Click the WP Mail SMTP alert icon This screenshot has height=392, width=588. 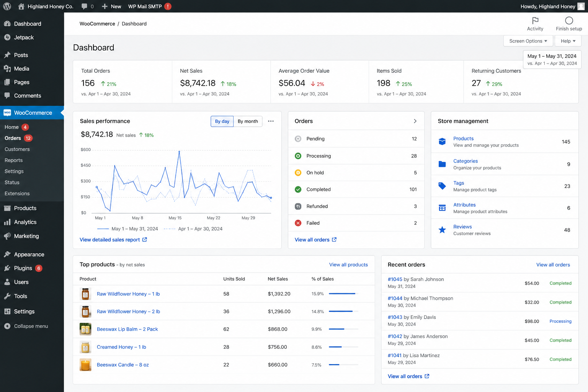(x=168, y=6)
